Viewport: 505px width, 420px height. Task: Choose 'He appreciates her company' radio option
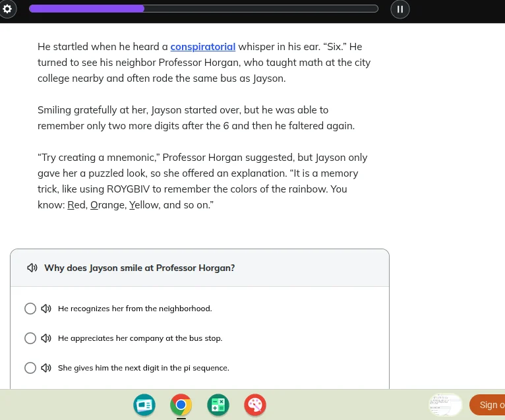point(30,338)
